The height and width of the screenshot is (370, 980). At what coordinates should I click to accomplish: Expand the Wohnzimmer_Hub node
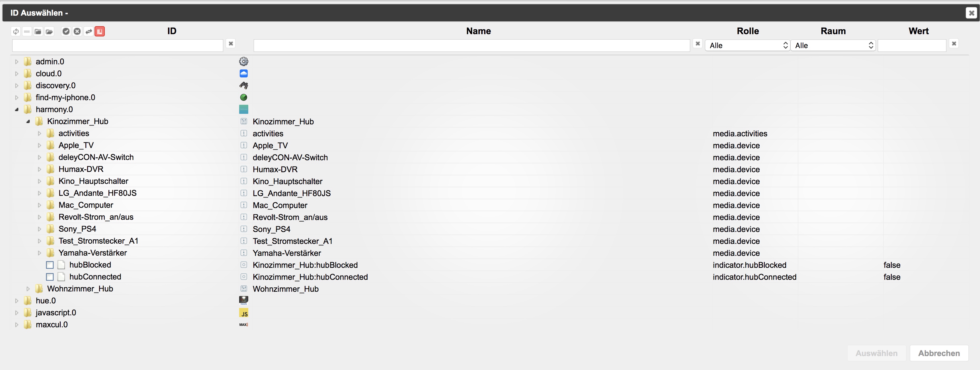(x=28, y=289)
